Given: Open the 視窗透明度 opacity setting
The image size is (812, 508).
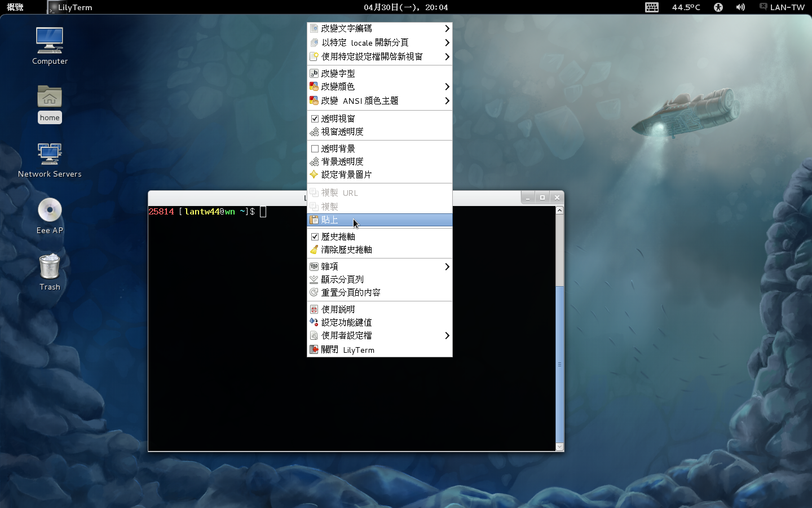Looking at the screenshot, I should tap(342, 132).
